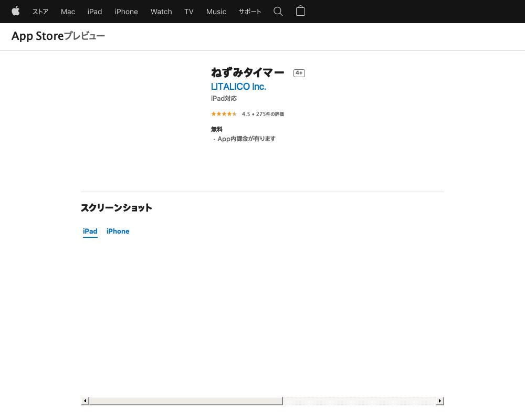525x420 pixels.
Task: Switch to the iPhone screenshots tab
Action: click(118, 231)
